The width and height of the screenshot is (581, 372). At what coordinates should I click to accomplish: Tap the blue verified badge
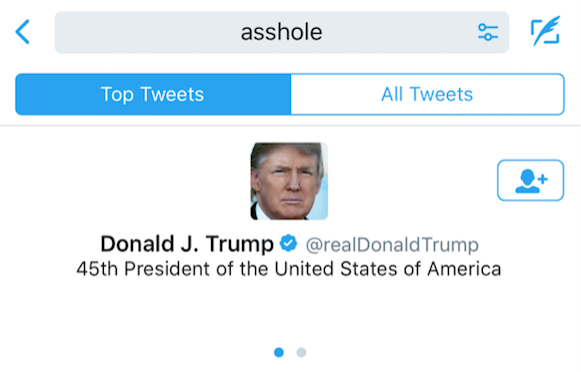click(288, 244)
